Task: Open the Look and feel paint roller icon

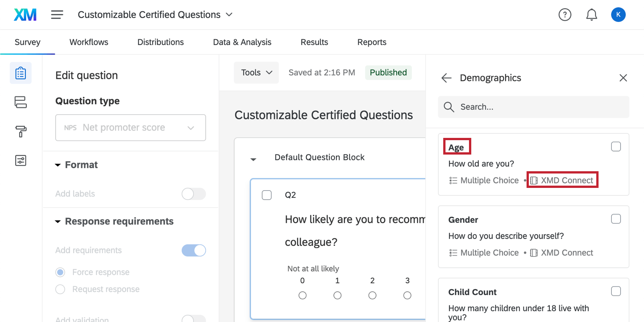Action: pos(21,131)
